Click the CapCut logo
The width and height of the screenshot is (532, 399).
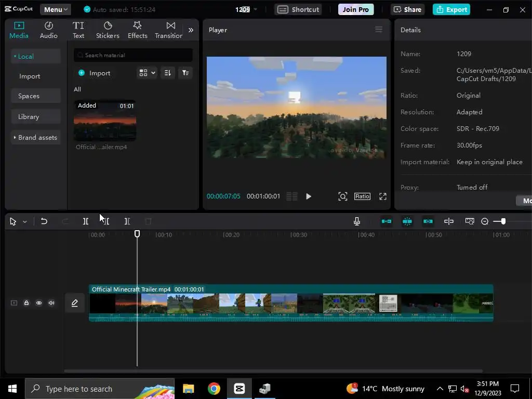19,9
